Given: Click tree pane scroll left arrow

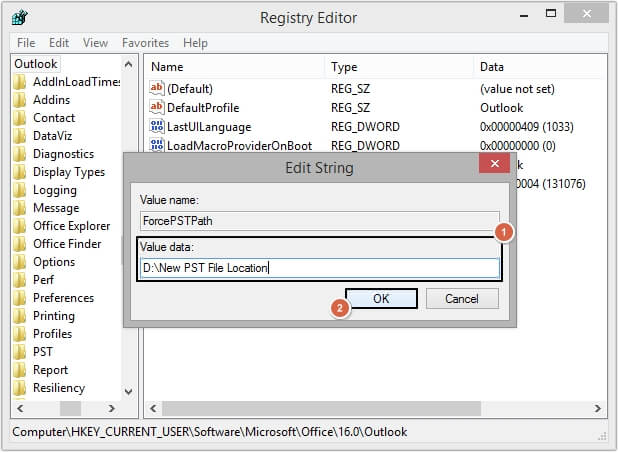Looking at the screenshot, I should 20,408.
